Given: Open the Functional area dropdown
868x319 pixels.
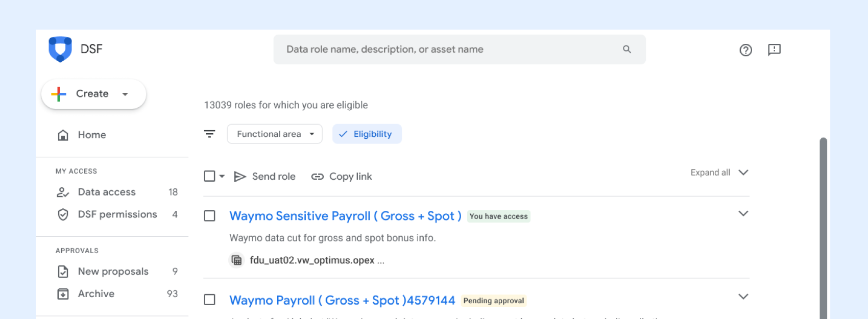Looking at the screenshot, I should coord(275,134).
